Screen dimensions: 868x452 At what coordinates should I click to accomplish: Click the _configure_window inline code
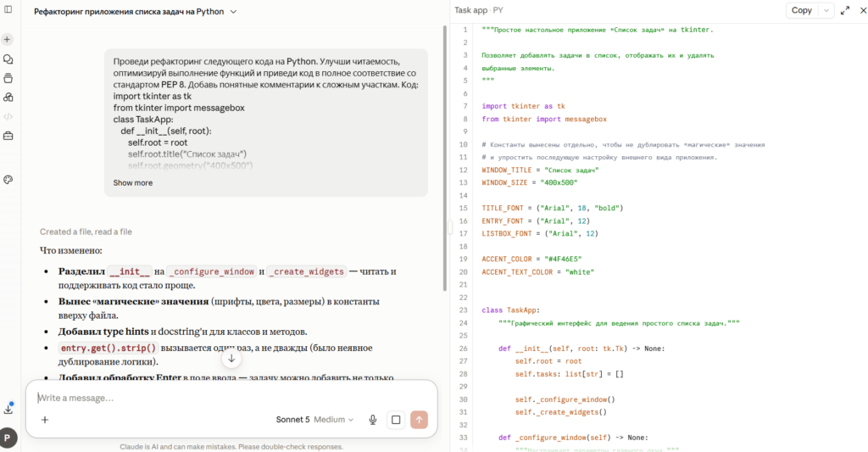click(212, 271)
